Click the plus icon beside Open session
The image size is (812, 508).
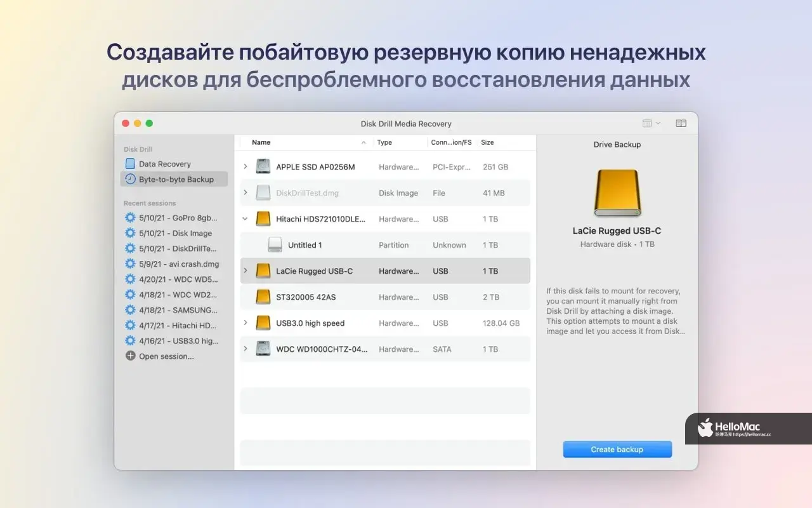click(x=130, y=356)
